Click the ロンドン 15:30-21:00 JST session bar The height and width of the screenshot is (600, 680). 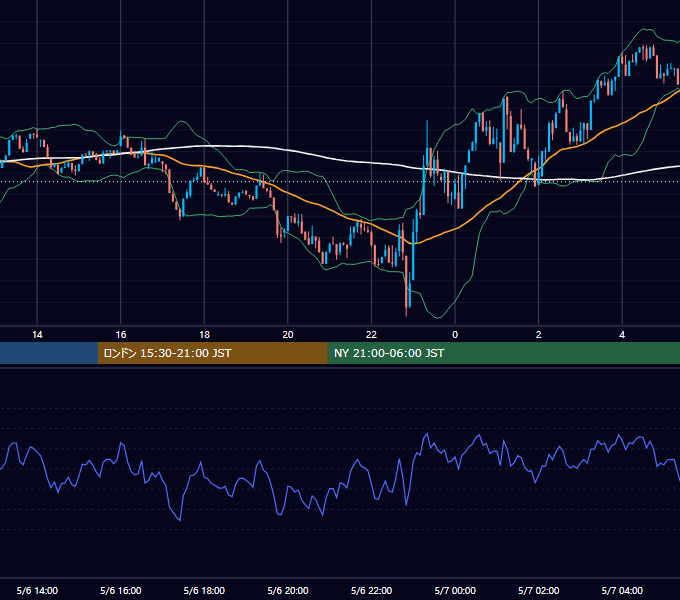click(x=212, y=353)
